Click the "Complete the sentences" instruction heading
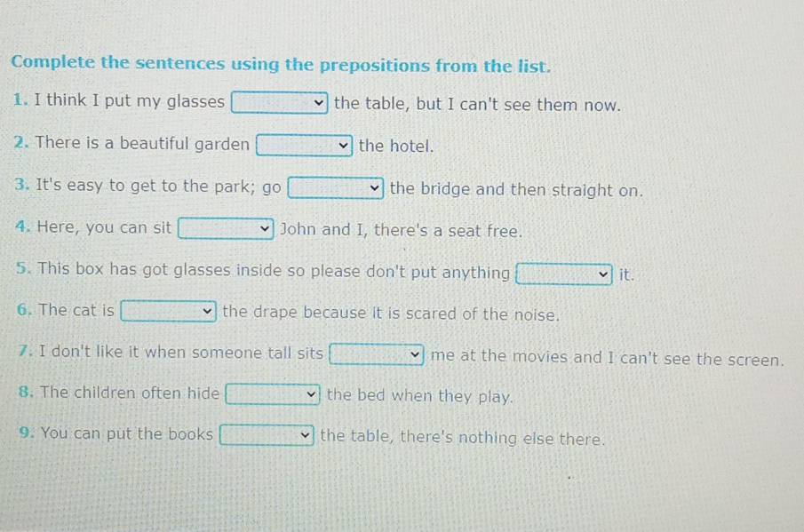 pos(282,65)
